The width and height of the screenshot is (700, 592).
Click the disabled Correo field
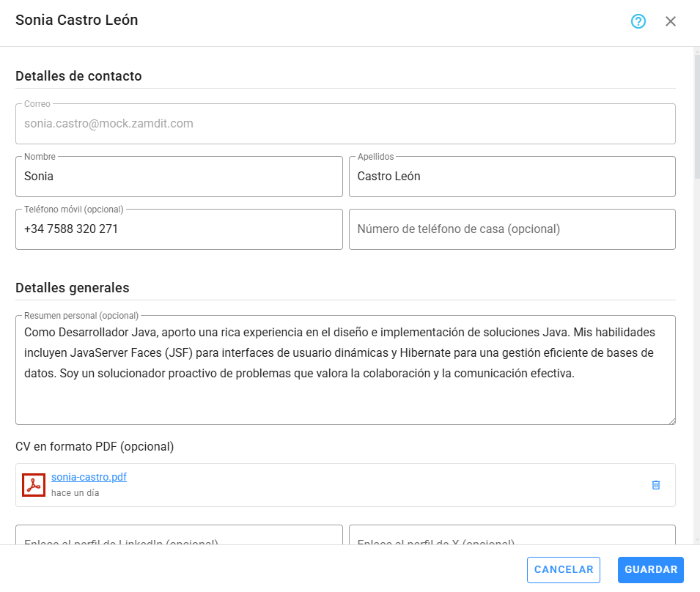(x=346, y=124)
